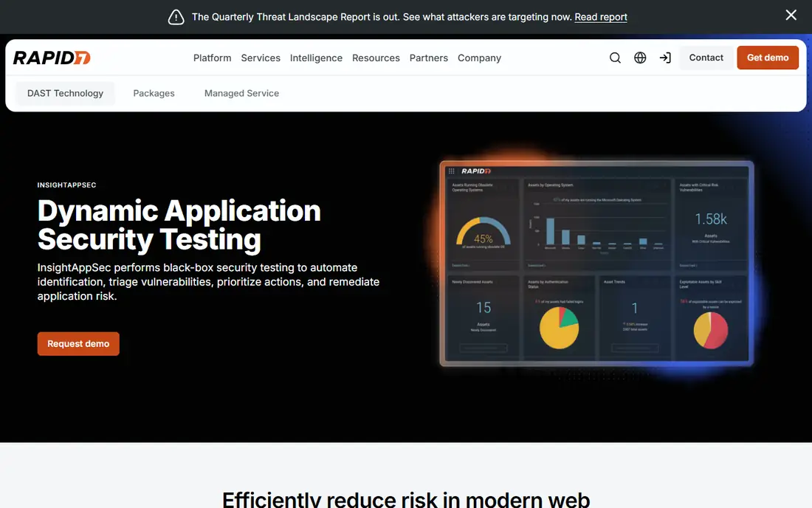Click the Get demo button

(768, 58)
